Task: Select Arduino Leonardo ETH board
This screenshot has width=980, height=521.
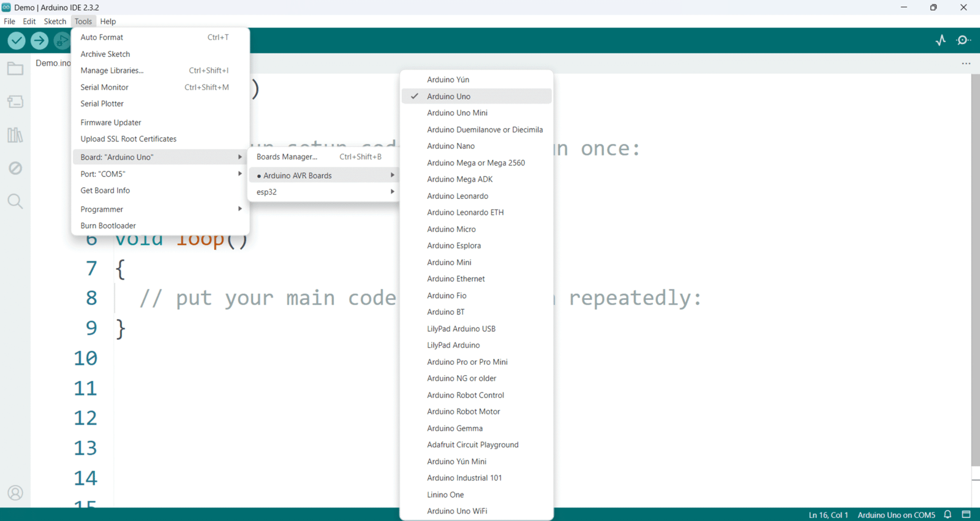Action: 477,212
